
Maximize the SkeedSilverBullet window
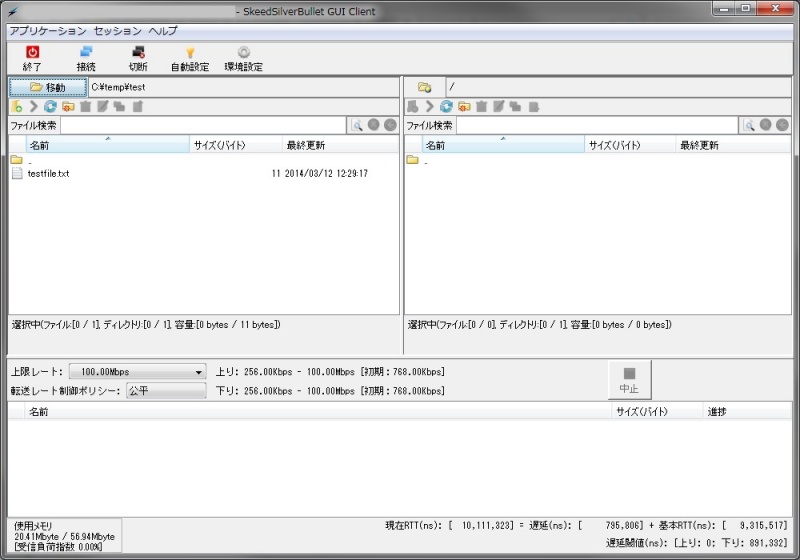point(745,8)
